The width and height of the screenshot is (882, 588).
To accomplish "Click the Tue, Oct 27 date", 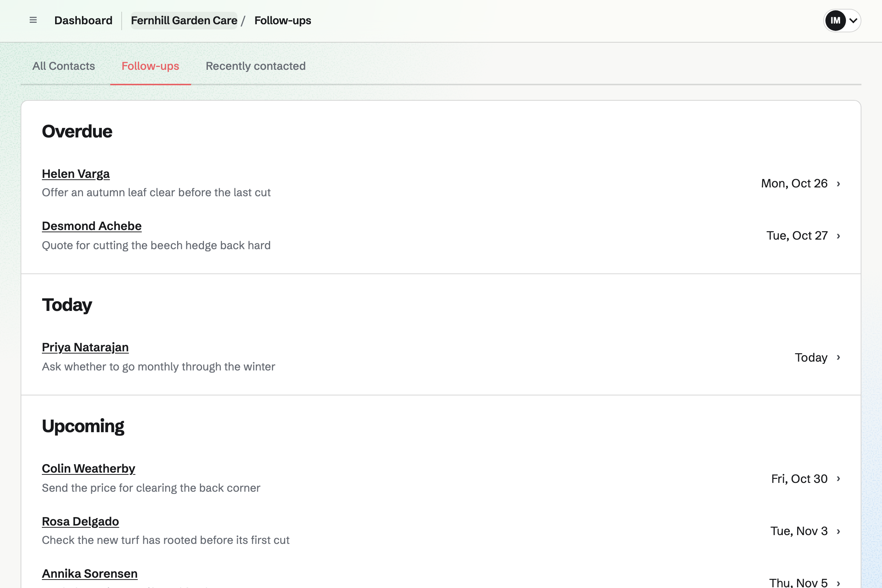I will tap(797, 236).
